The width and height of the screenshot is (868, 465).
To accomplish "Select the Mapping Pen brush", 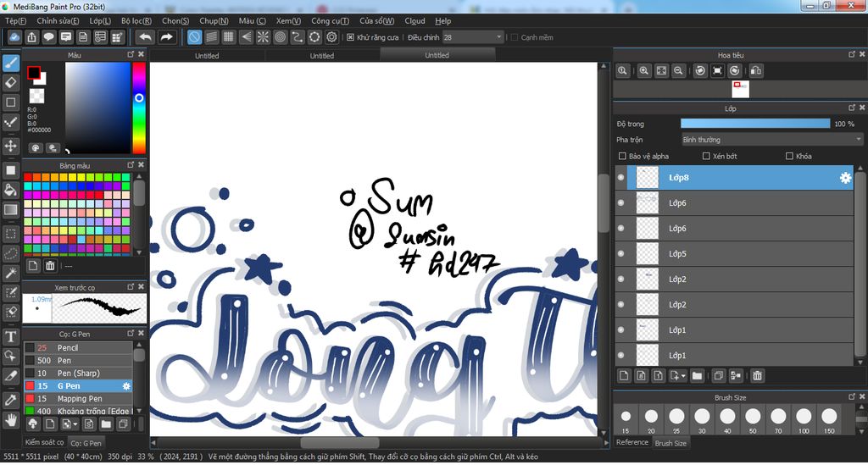I will tap(77, 399).
